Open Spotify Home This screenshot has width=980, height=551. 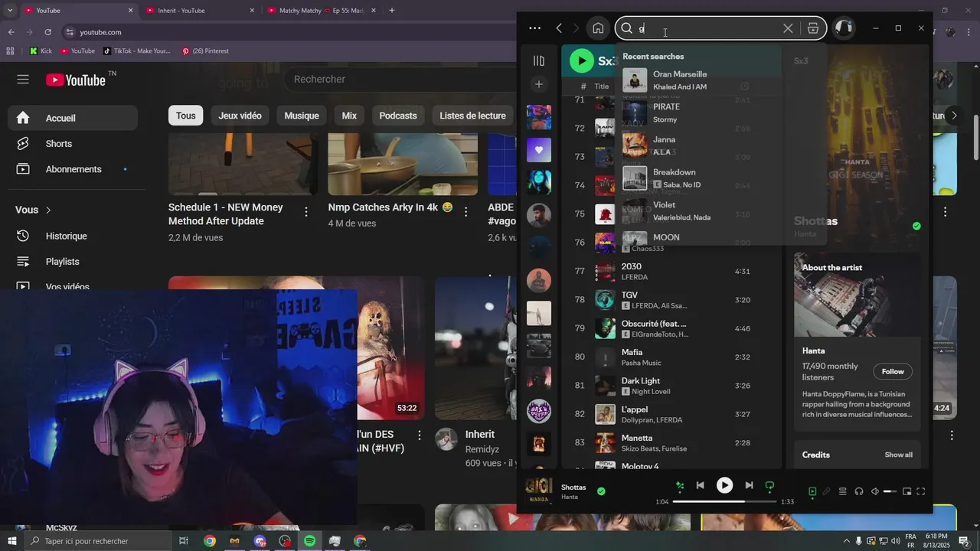[x=598, y=28]
